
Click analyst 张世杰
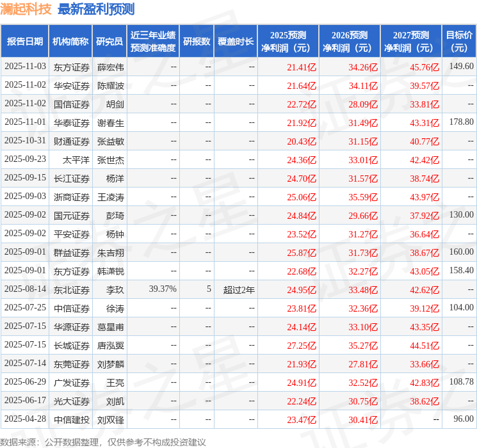(110, 160)
